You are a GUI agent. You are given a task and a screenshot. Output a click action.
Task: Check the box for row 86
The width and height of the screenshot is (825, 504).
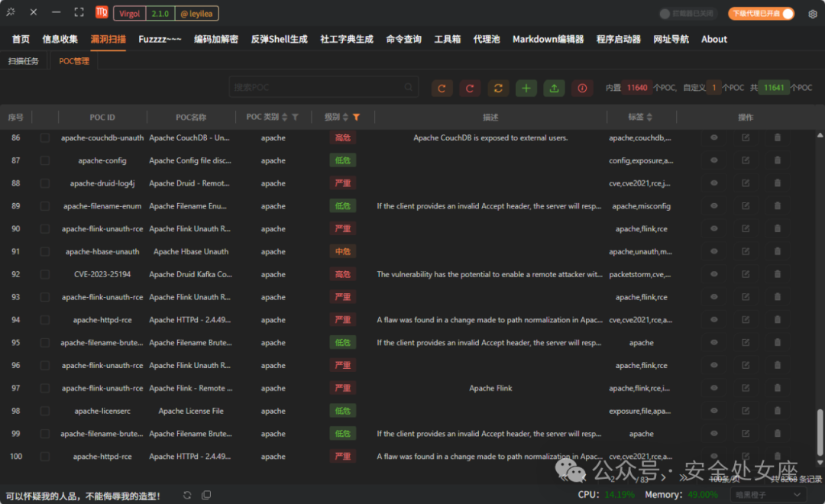pos(45,138)
